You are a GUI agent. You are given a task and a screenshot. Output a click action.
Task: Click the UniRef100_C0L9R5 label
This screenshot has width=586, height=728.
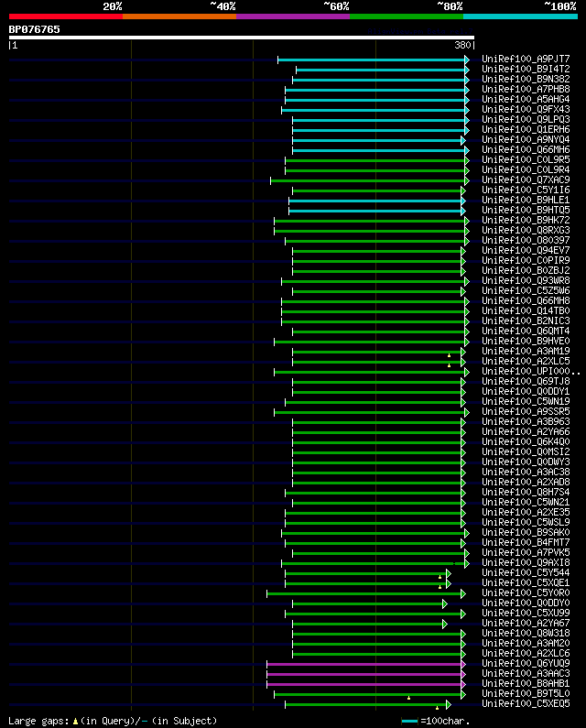(x=526, y=159)
